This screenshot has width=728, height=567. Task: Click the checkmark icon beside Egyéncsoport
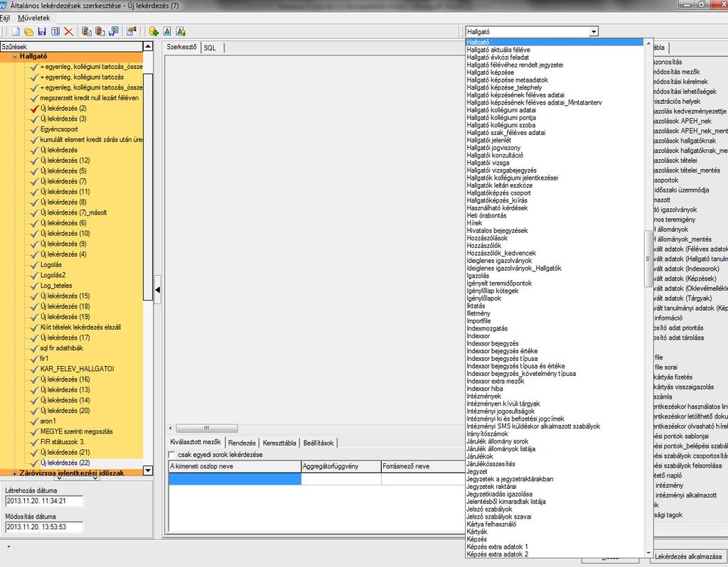(x=34, y=130)
